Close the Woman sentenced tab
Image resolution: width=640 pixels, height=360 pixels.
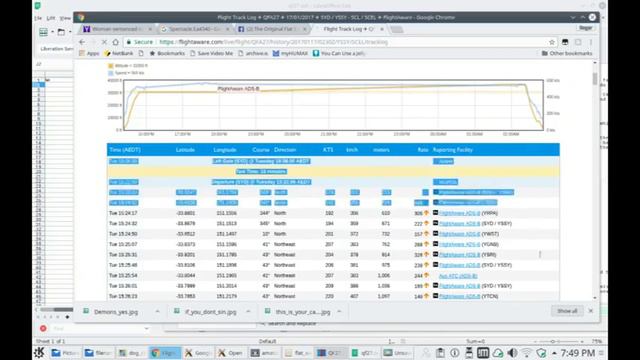point(150,29)
